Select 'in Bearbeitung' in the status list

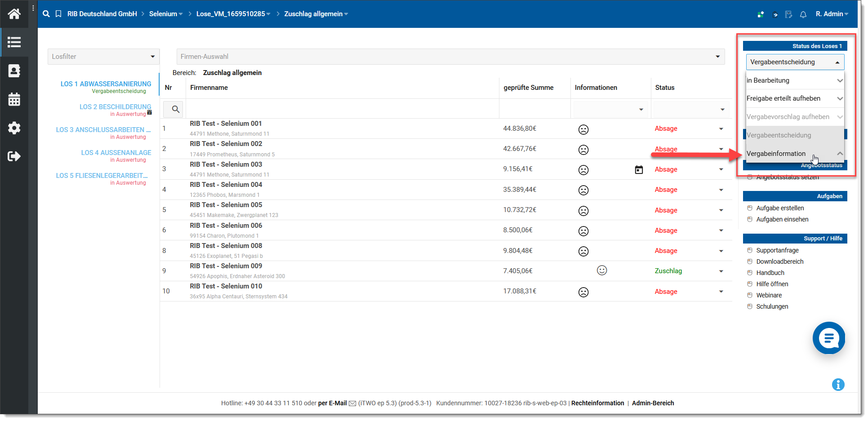coord(795,80)
